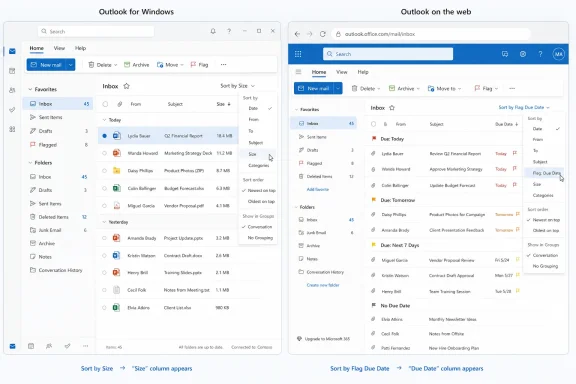The image size is (576, 384).
Task: Open View tab in Outlook for Windows
Action: coord(59,48)
